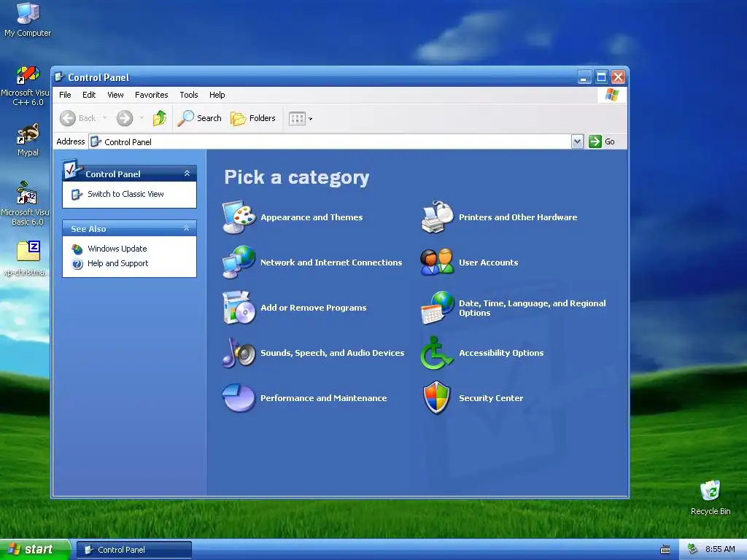The image size is (747, 560).
Task: Click the Performance and Maintenance link text
Action: (323, 398)
